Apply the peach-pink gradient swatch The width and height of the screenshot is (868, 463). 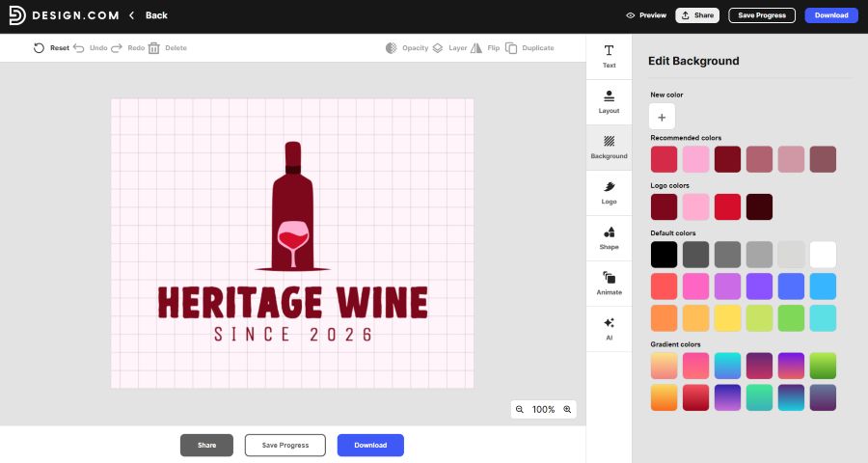[664, 367]
